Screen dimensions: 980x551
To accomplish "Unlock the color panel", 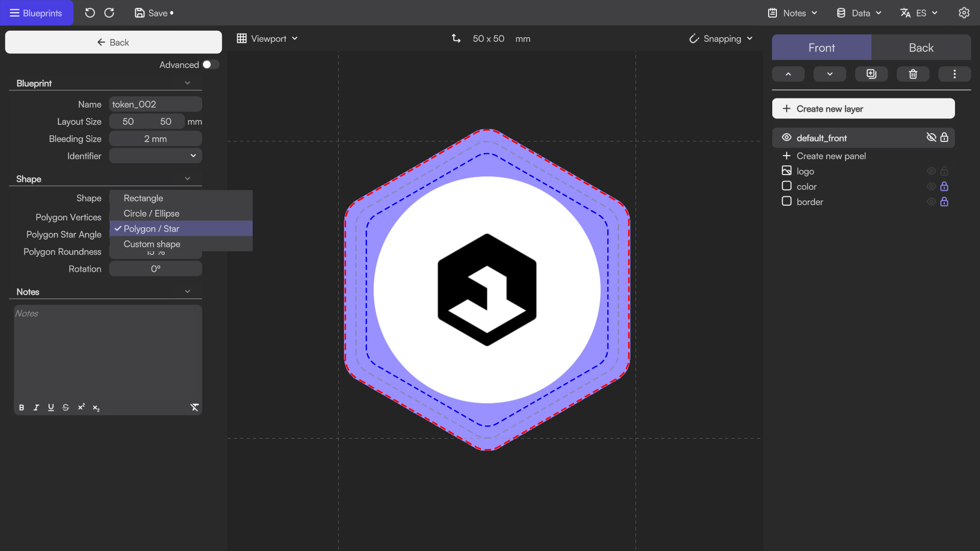I will pyautogui.click(x=944, y=186).
